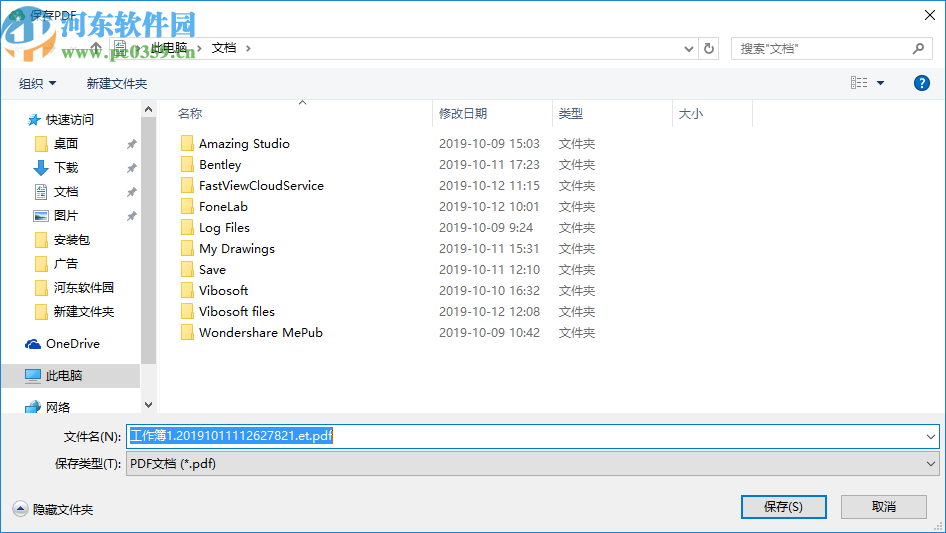Open the view options dropdown arrow

click(880, 83)
